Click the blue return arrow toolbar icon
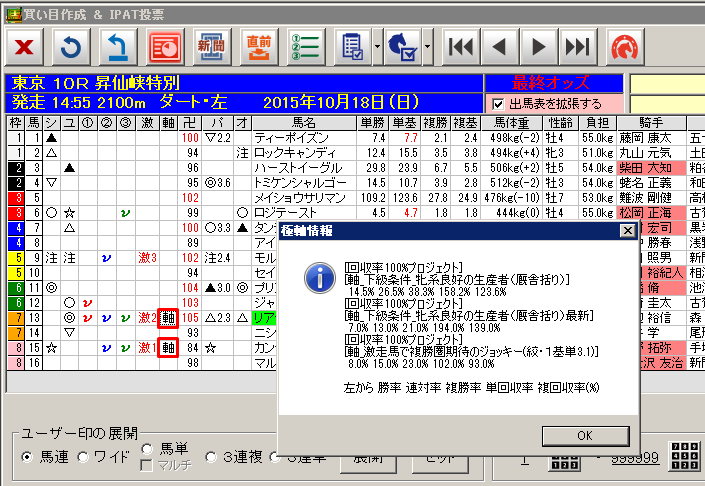 (118, 47)
